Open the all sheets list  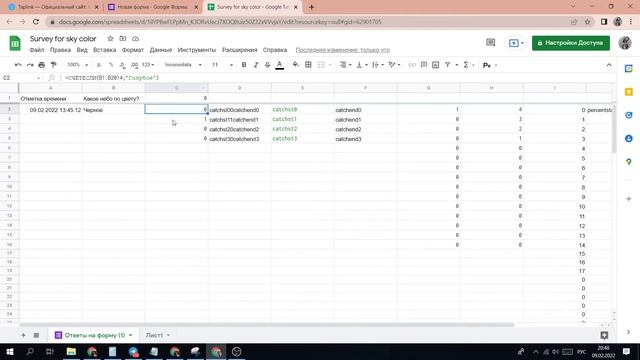[x=36, y=335]
